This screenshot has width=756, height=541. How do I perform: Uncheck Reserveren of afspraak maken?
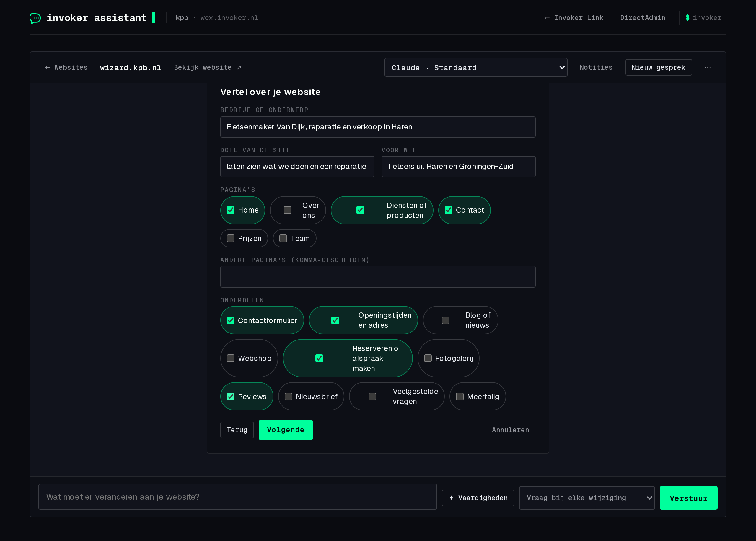319,359
